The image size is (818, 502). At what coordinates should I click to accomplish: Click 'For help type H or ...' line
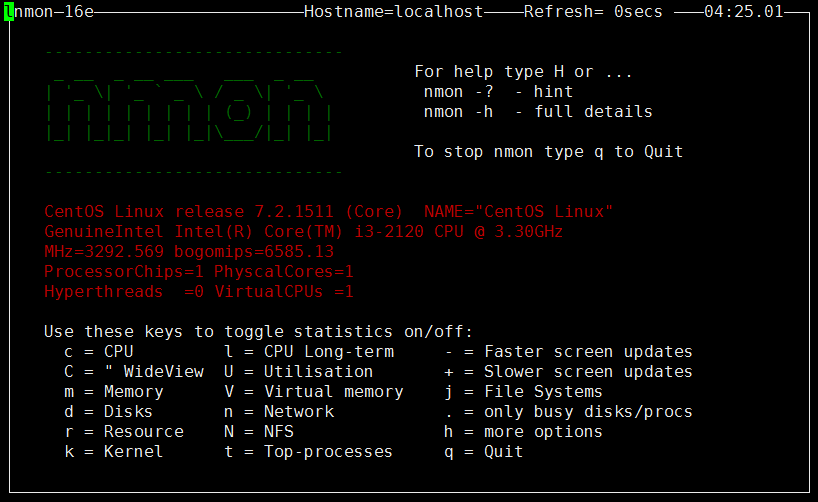click(x=523, y=71)
